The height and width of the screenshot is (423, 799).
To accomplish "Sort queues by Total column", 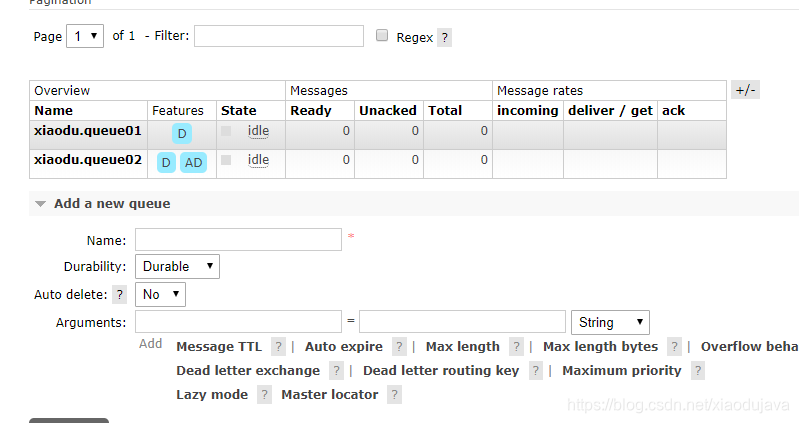I will 445,111.
